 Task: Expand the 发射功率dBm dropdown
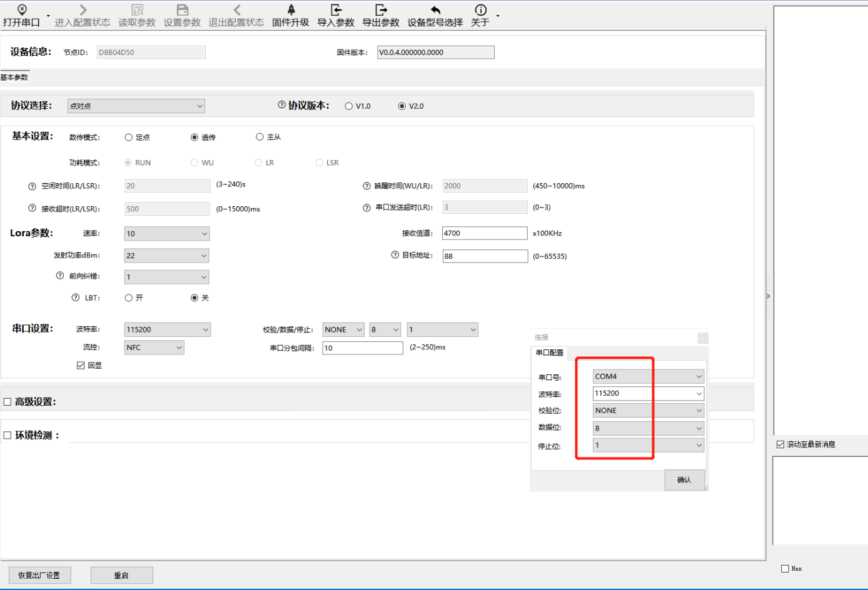pyautogui.click(x=166, y=256)
